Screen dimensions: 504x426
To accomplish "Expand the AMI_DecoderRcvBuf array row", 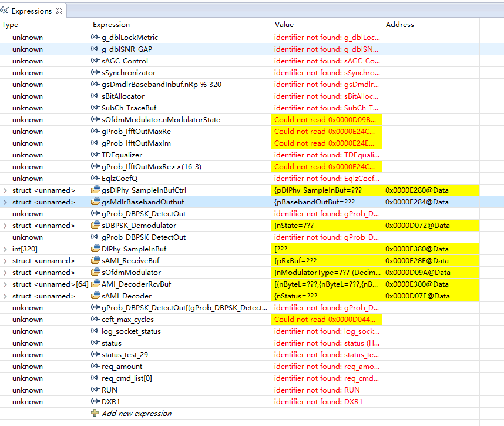I will pyautogui.click(x=5, y=284).
